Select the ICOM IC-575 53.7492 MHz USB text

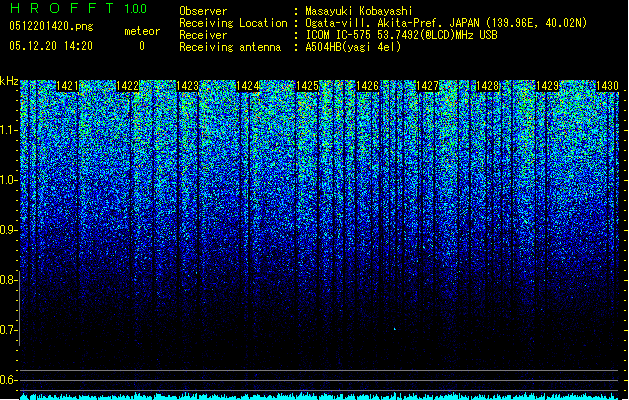pos(401,35)
